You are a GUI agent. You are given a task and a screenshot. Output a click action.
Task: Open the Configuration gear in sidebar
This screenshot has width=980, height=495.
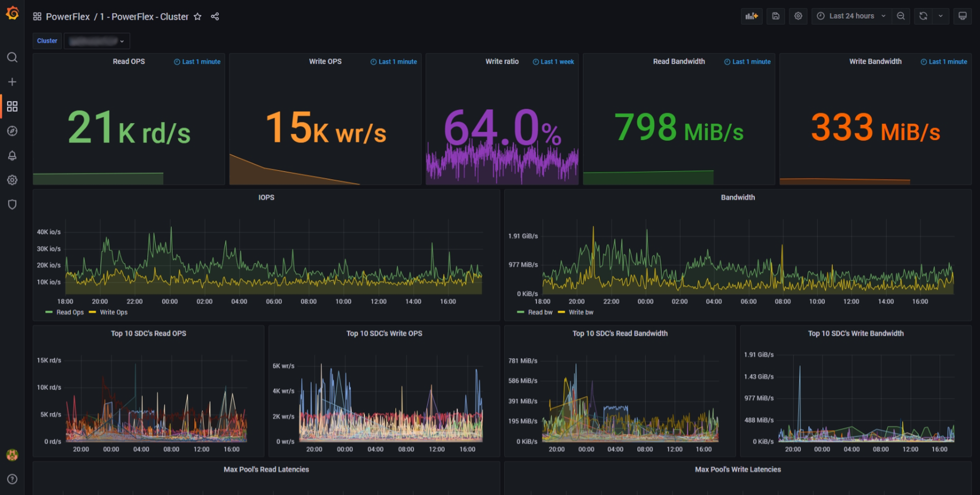click(12, 180)
